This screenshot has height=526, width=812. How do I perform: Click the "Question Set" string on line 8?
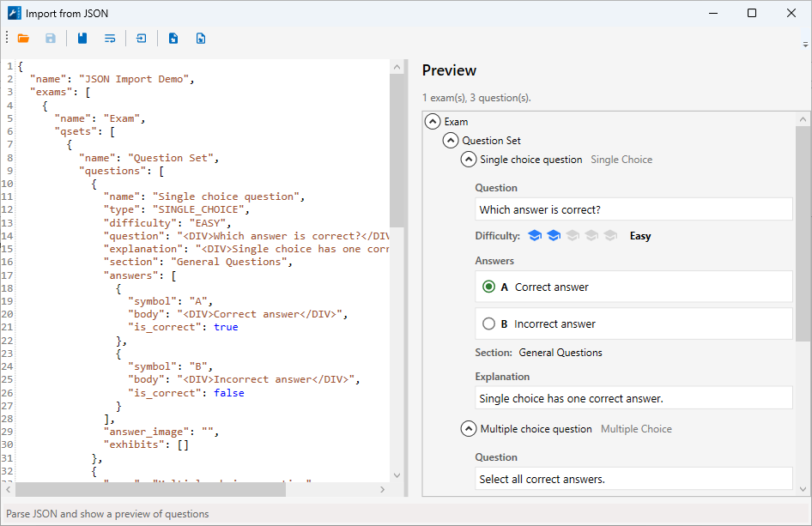170,158
